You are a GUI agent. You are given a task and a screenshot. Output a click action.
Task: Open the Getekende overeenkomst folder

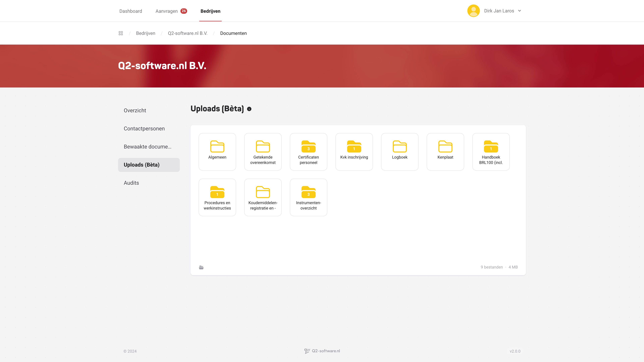pos(263,152)
